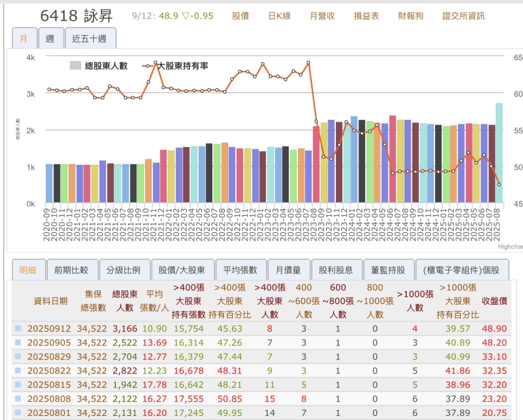Open the 董監持股 tab
523x420 pixels.
click(389, 270)
